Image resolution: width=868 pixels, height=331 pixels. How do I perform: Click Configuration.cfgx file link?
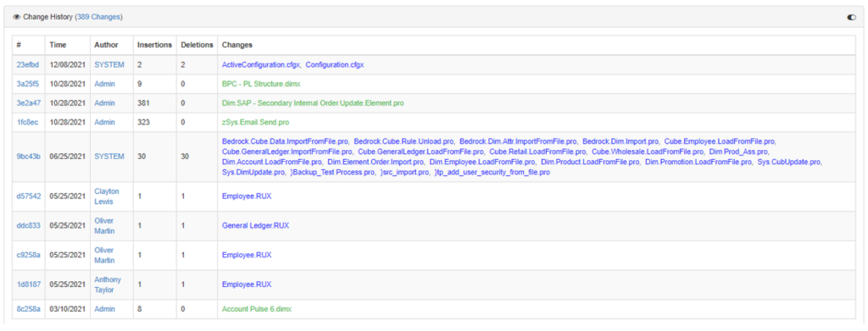click(x=334, y=64)
